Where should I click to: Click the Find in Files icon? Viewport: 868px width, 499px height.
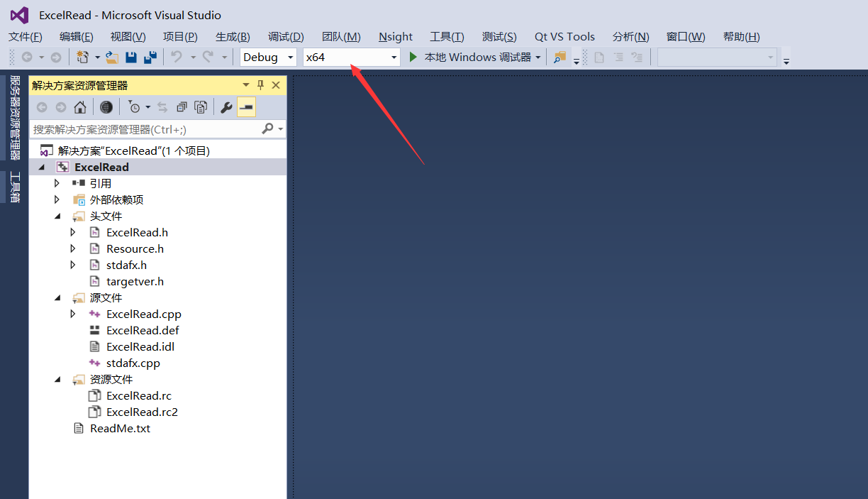(x=560, y=57)
